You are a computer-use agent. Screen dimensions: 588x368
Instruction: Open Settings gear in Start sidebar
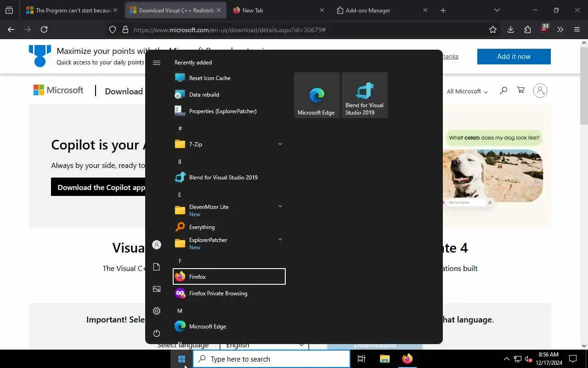click(157, 311)
